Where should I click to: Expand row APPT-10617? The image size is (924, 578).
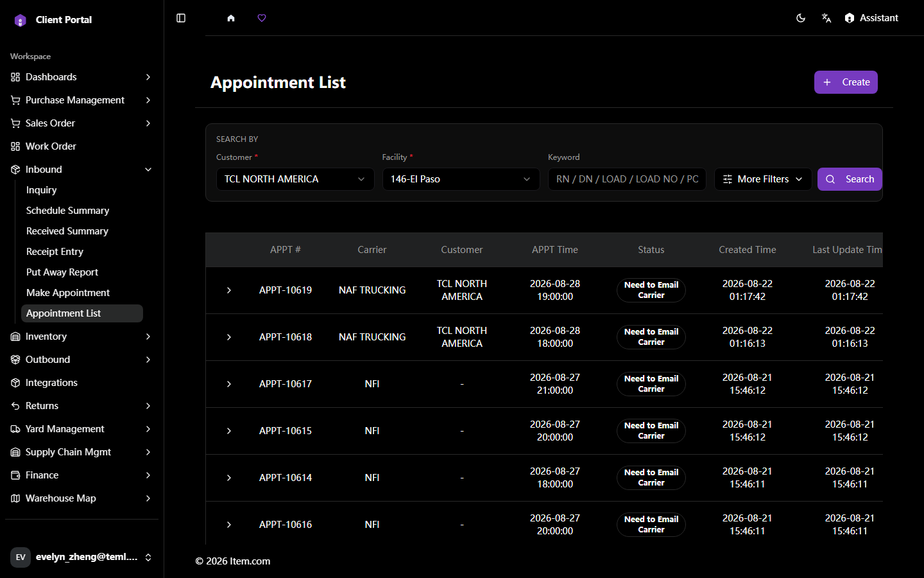(229, 384)
